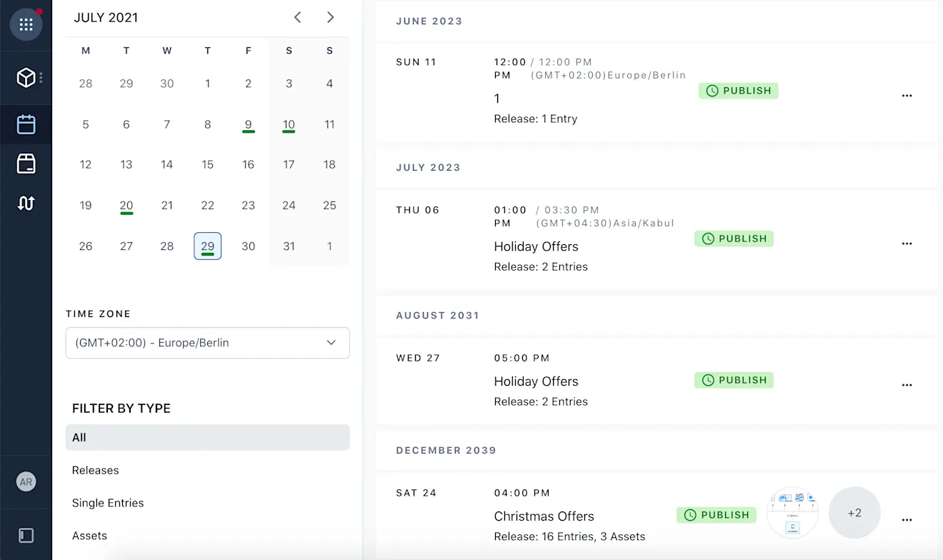Open the app switcher grid icon
The width and height of the screenshot is (943, 560).
[26, 25]
